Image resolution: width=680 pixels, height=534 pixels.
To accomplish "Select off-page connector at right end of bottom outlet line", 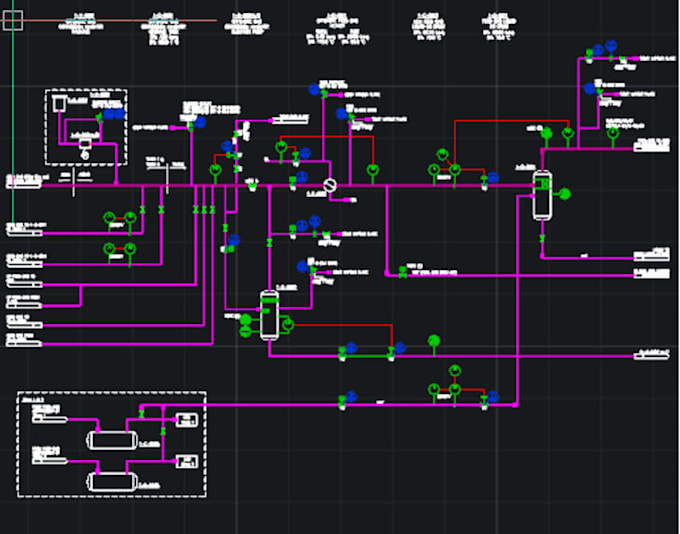I will pyautogui.click(x=651, y=356).
